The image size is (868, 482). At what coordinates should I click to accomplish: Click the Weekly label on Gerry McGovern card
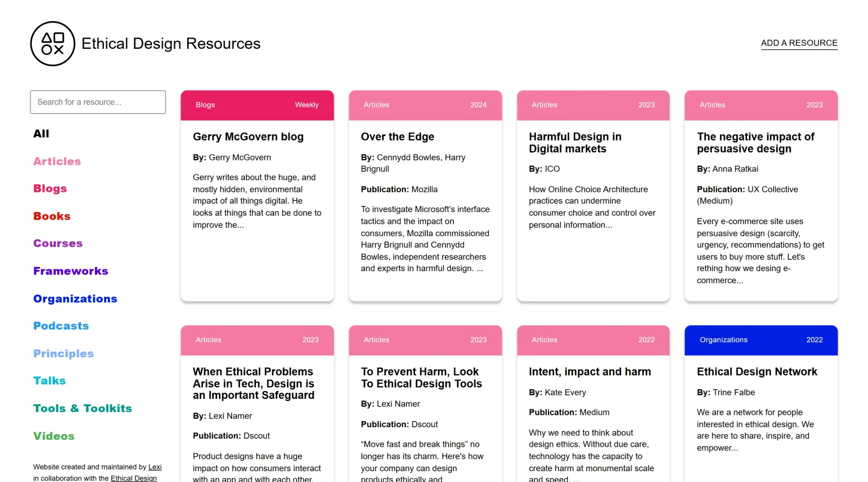click(307, 105)
